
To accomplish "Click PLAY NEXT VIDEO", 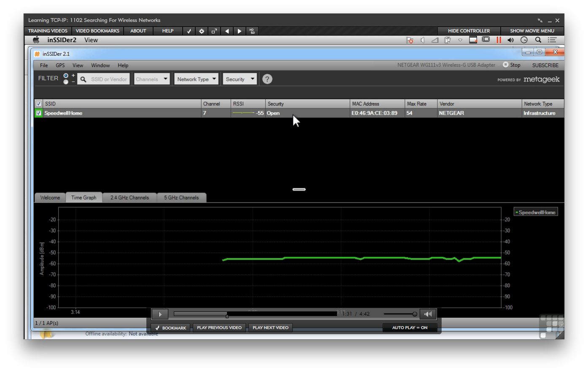I will pos(270,327).
